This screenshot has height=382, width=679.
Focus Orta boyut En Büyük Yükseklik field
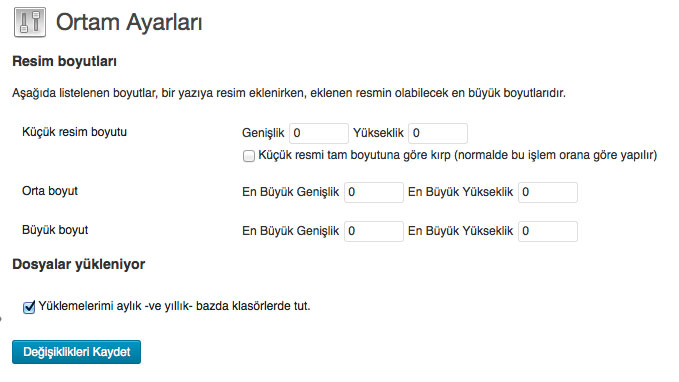(x=548, y=192)
